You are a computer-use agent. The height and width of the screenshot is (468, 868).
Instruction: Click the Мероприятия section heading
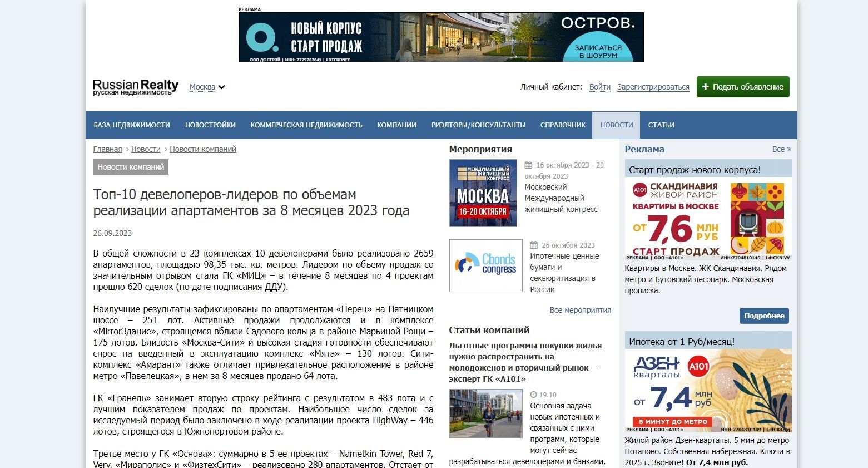click(480, 149)
